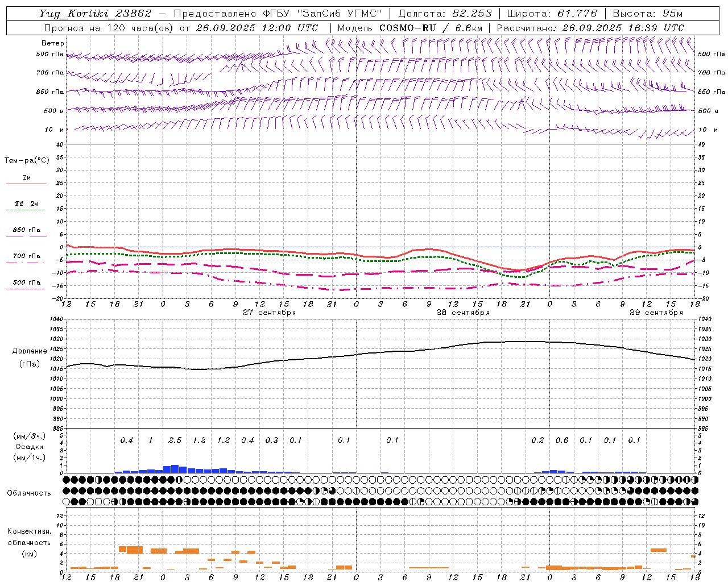Screen dimensions: 728x582
Task: Click the latitude value Широта: 61.776
Action: click(552, 14)
